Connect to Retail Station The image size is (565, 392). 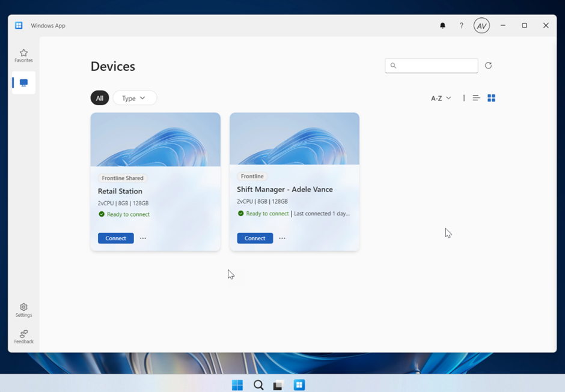tap(115, 238)
